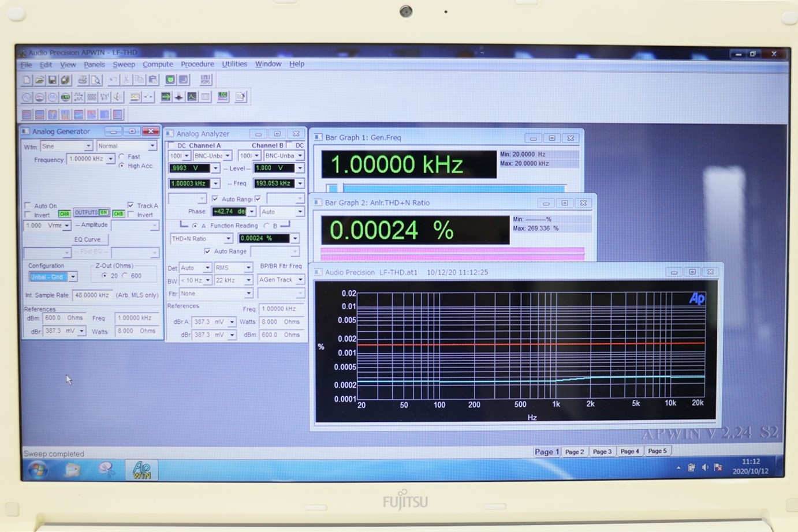Open the Status Bits panel icon
The image size is (798, 532).
click(105, 97)
